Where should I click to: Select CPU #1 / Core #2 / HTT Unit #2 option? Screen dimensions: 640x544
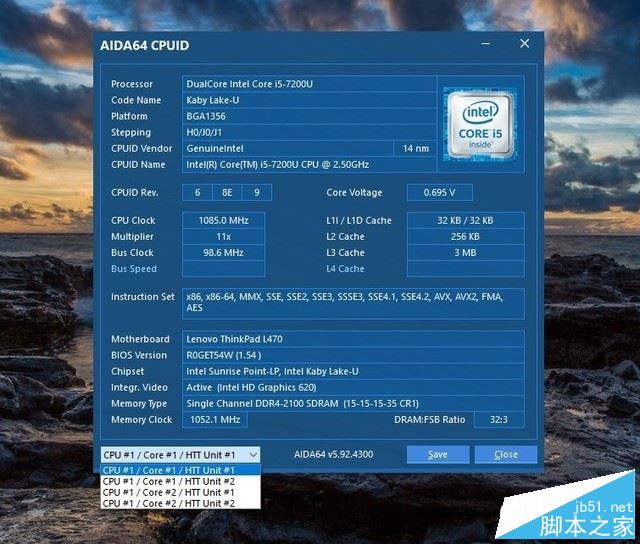pos(180,504)
